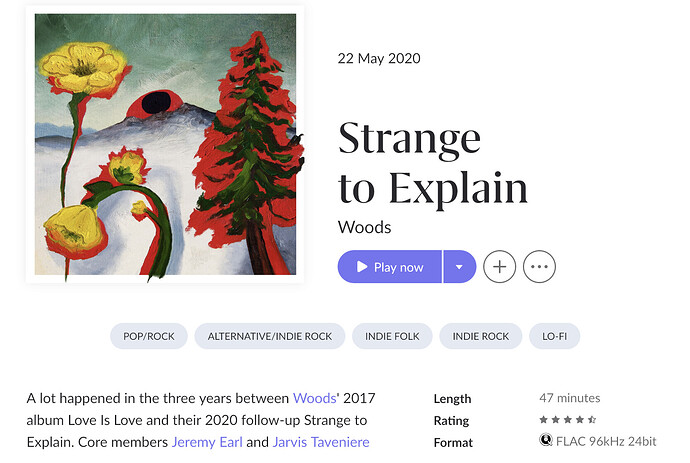Click the FLAC 96kHz 24bit format text
Screen dimensions: 690x463
[x=606, y=441]
